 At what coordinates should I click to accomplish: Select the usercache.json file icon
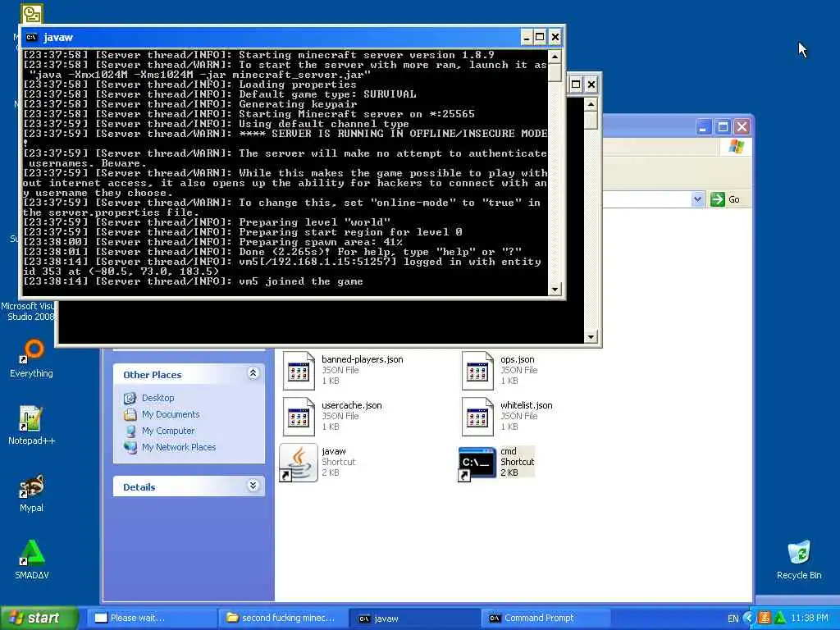[x=299, y=416]
